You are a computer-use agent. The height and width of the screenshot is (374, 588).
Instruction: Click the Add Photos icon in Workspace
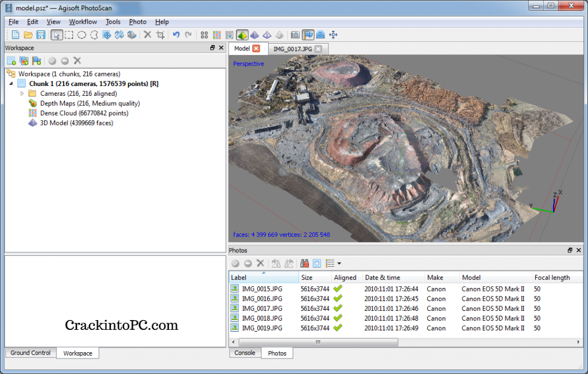coord(24,61)
